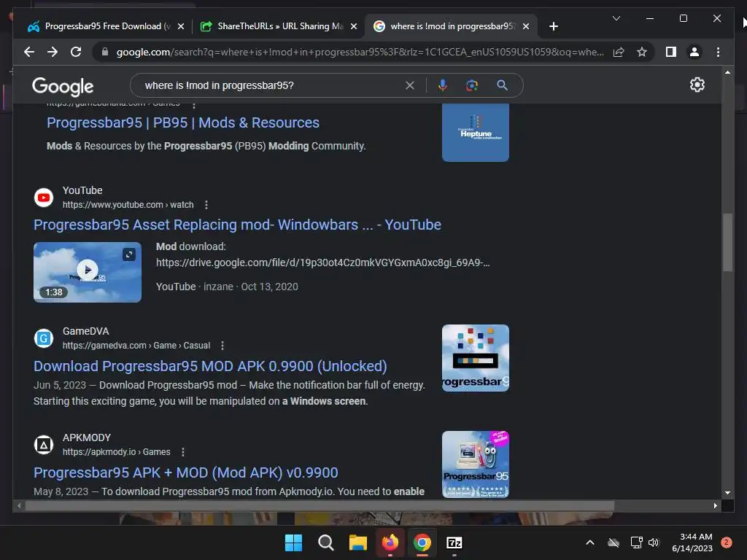Open Chrome from the taskbar
Screen dimensions: 747x560
click(422, 542)
